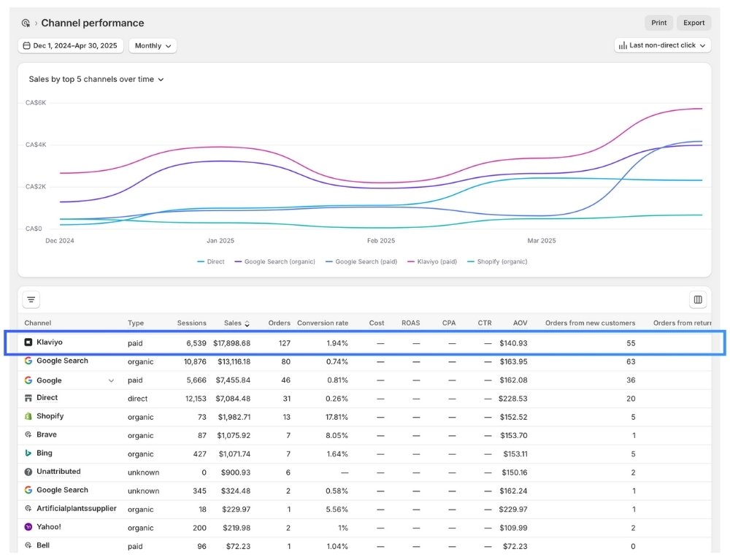Click the Google logo in unknown Google Search row
The height and width of the screenshot is (560, 730).
[x=28, y=490]
